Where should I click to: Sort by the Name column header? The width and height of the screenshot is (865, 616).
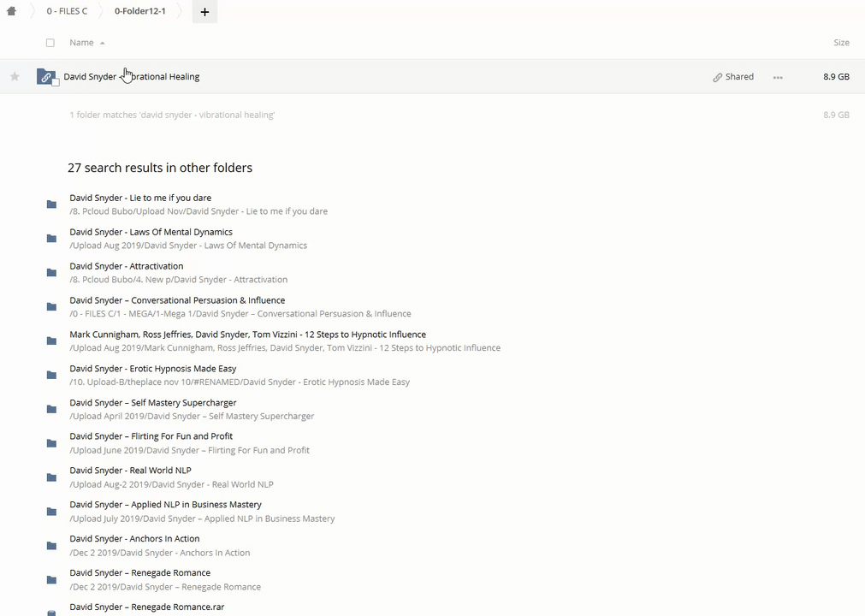point(81,43)
